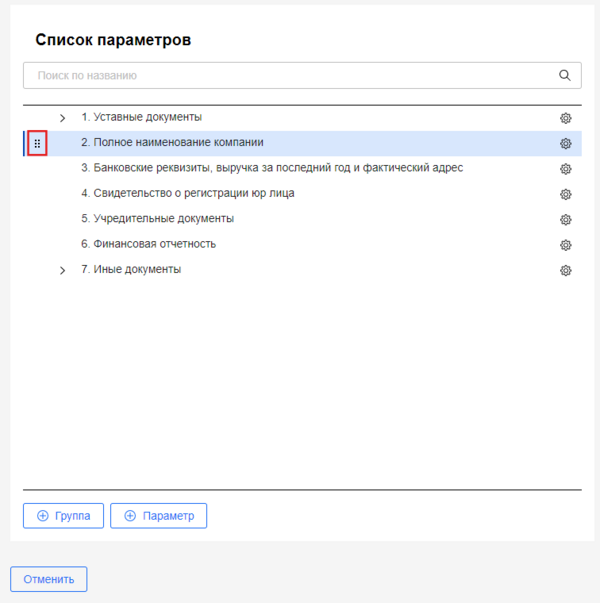Expand the Уставные документы group
Screen dimensions: 600x603
tap(62, 118)
